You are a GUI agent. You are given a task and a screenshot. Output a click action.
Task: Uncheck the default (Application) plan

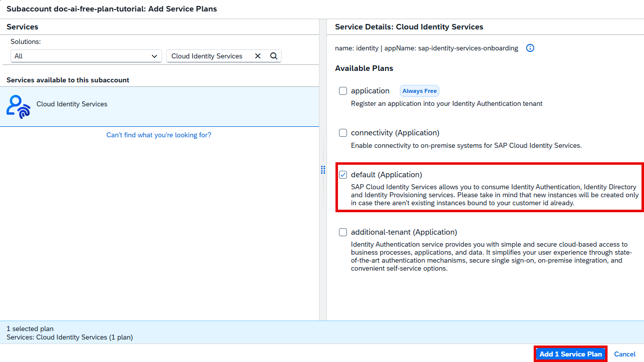point(343,175)
